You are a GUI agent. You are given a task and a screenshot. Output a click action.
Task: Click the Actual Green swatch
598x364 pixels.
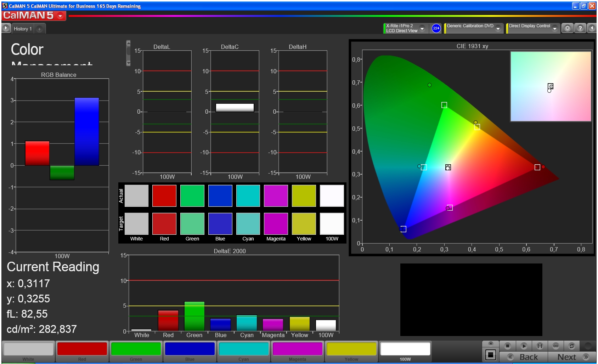192,196
